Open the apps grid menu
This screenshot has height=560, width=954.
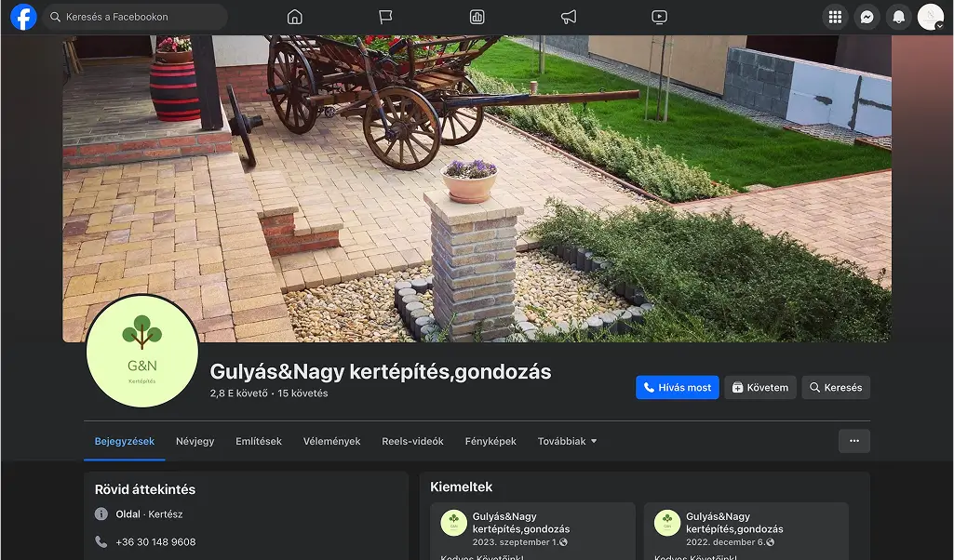click(836, 17)
